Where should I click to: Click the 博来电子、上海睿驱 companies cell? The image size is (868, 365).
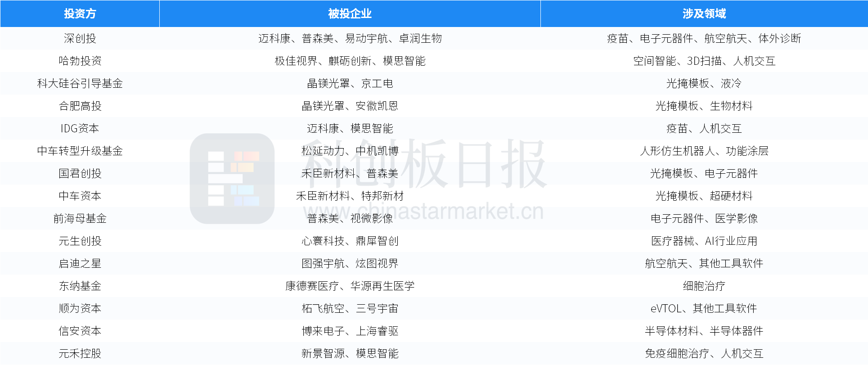pos(350,331)
